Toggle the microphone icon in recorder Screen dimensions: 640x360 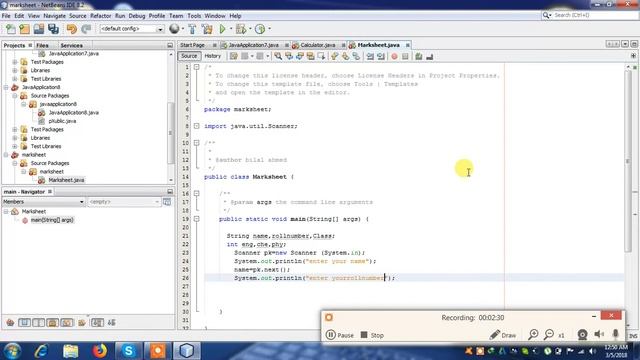point(616,334)
